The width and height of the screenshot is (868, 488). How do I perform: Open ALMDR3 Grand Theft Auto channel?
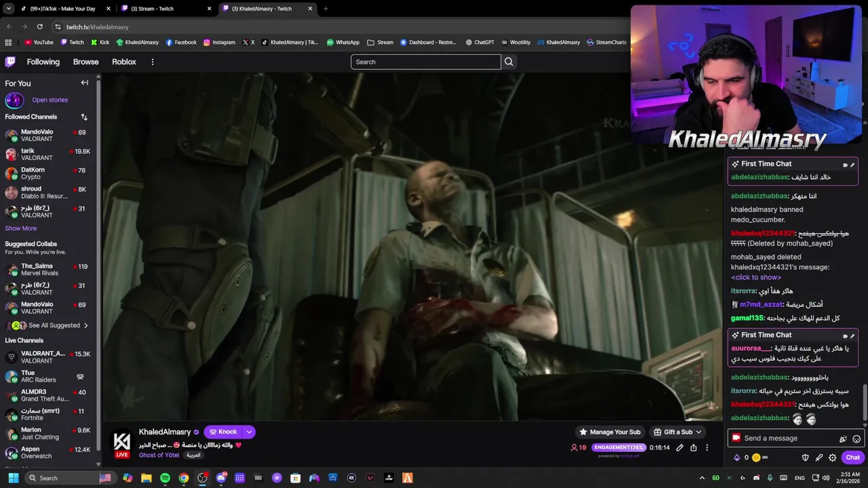47,395
